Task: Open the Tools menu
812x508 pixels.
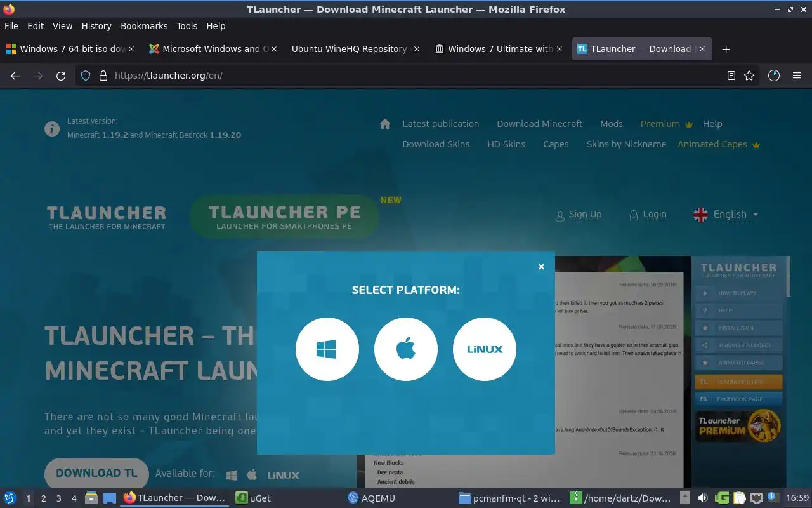Action: 187,26
